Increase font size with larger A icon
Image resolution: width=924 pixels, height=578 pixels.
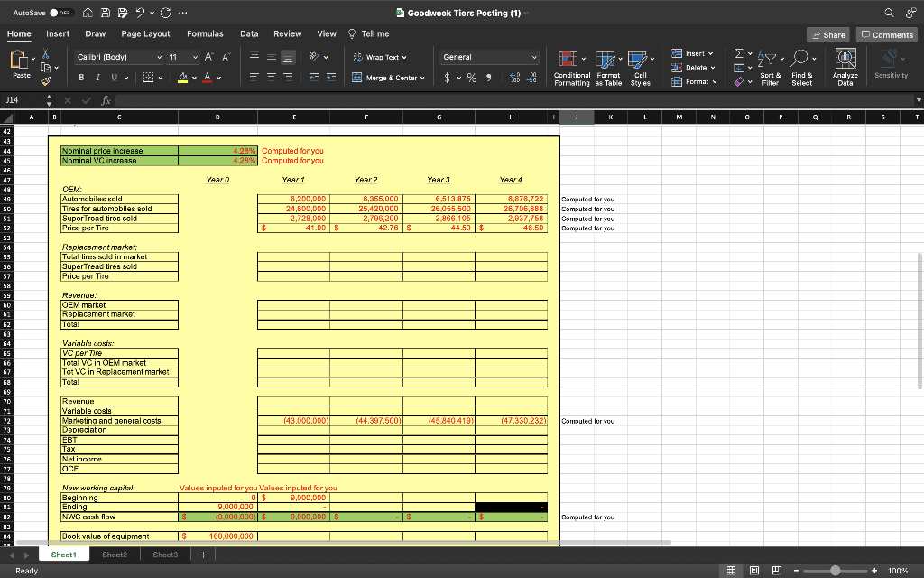[x=208, y=57]
